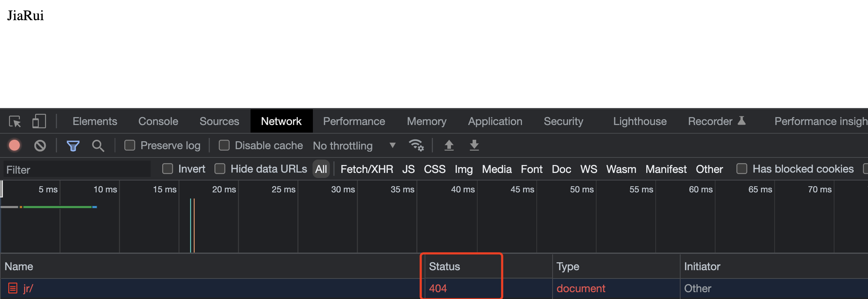Click the import HAR upload arrow
The image size is (868, 299).
pos(449,146)
